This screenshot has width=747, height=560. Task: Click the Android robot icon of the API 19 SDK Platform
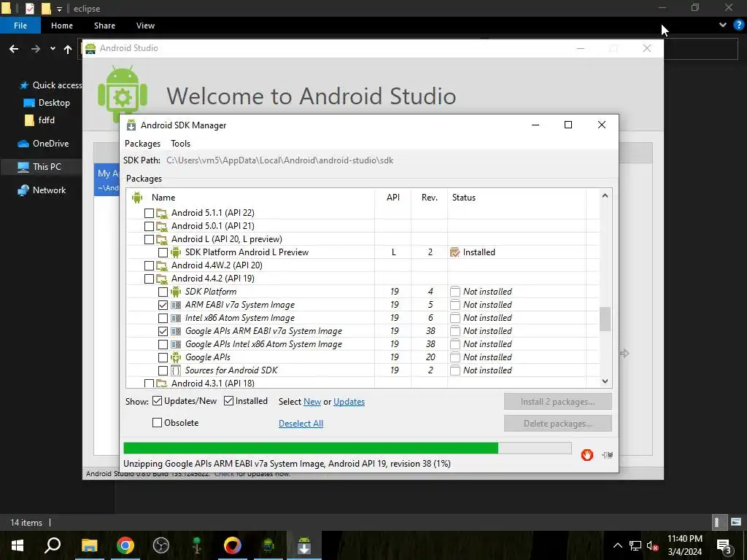click(176, 292)
